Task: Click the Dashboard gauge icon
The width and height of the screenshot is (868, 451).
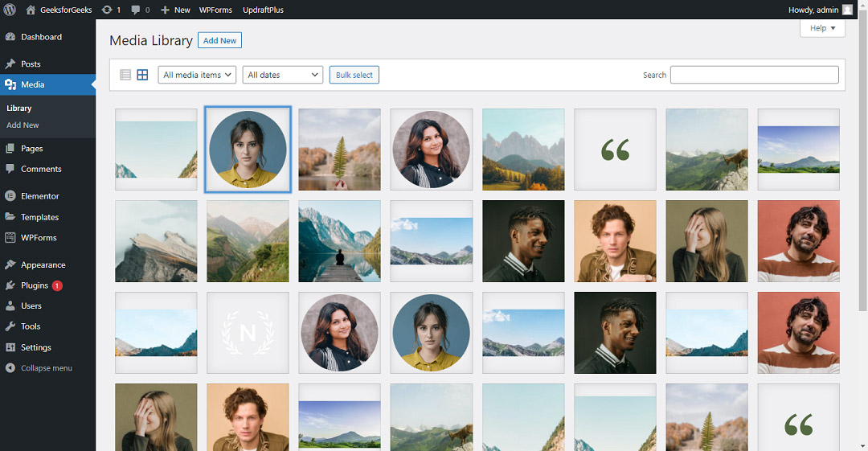Action: click(10, 36)
